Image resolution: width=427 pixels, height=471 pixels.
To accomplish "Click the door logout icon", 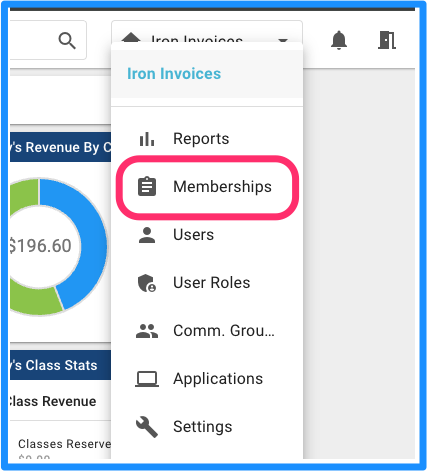I will pyautogui.click(x=387, y=40).
